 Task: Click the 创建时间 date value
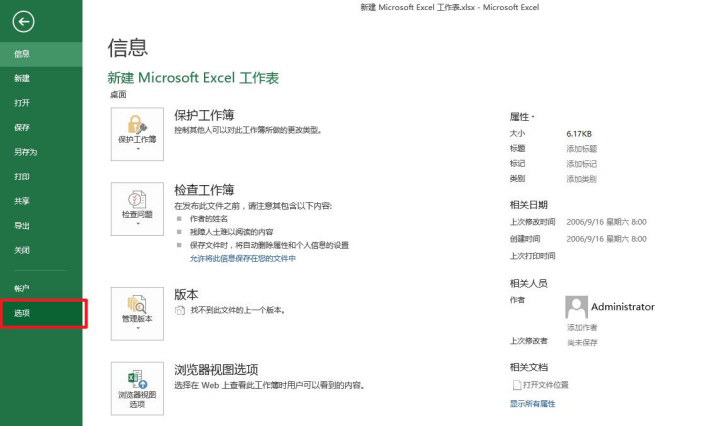pos(606,239)
